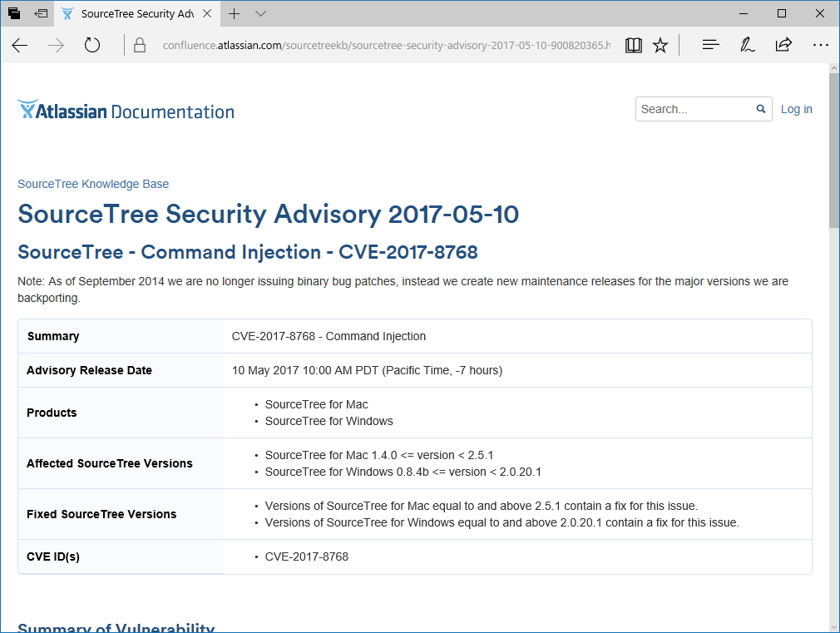Screen dimensions: 840x633
Task: Select the Windows affected version range line
Action: 403,472
